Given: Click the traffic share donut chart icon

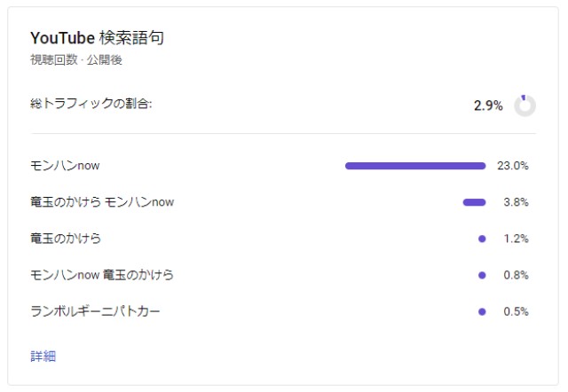Looking at the screenshot, I should [525, 106].
